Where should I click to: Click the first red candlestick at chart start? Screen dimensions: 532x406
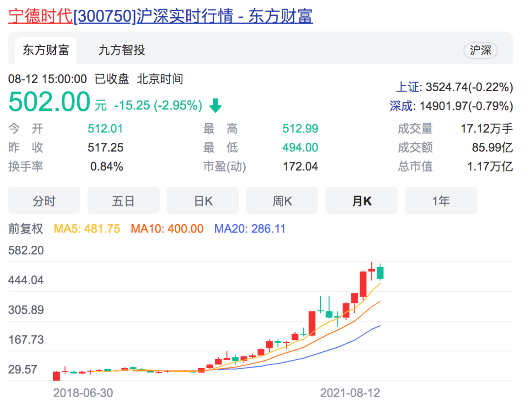57,376
